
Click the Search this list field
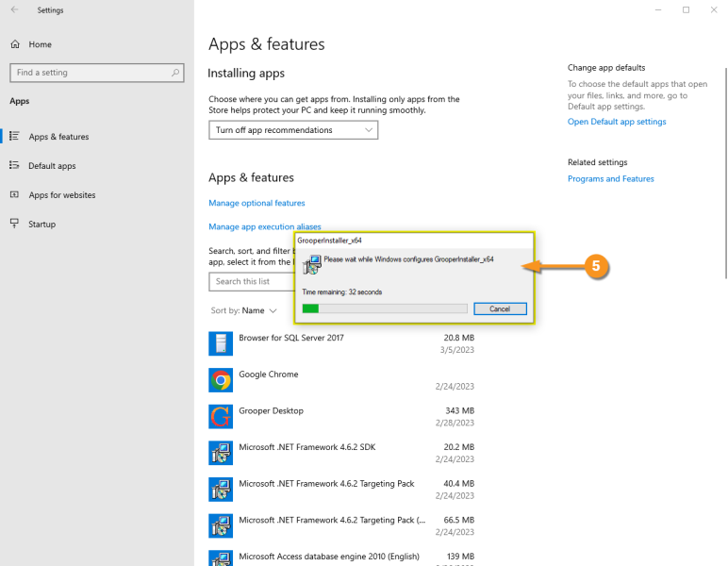251,281
